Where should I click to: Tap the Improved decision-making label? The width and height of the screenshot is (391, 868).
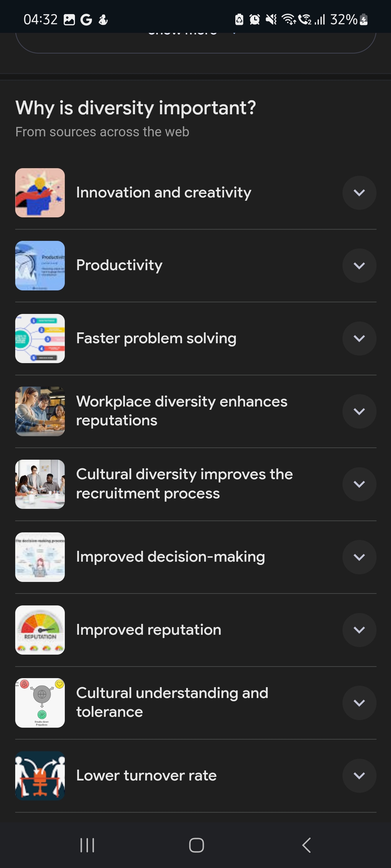click(x=171, y=557)
